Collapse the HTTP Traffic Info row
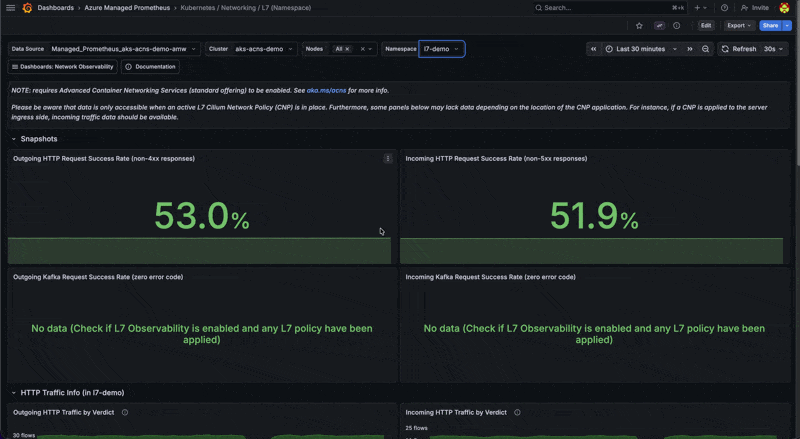This screenshot has height=439, width=800. pyautogui.click(x=67, y=393)
